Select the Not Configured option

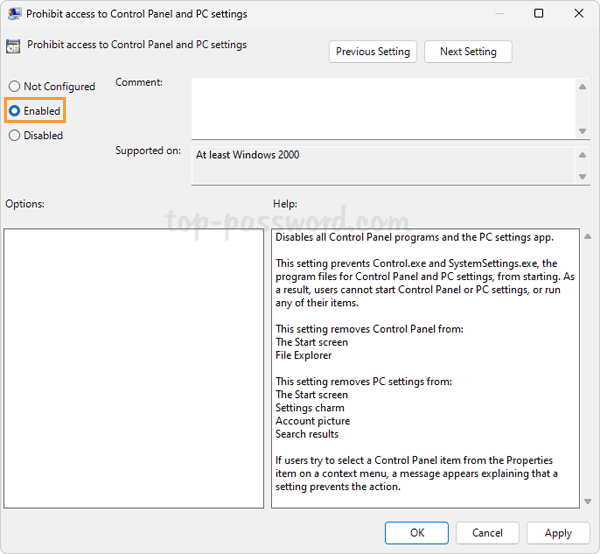coord(14,87)
